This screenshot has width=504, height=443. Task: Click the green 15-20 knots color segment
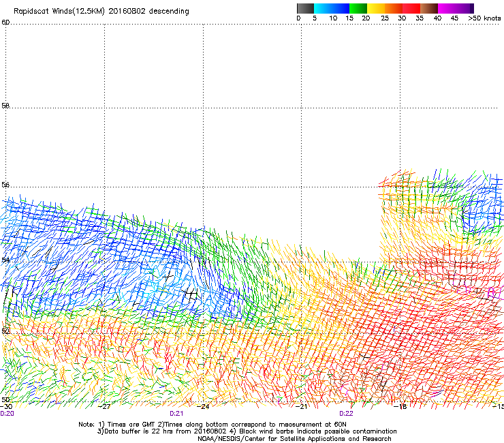358,8
